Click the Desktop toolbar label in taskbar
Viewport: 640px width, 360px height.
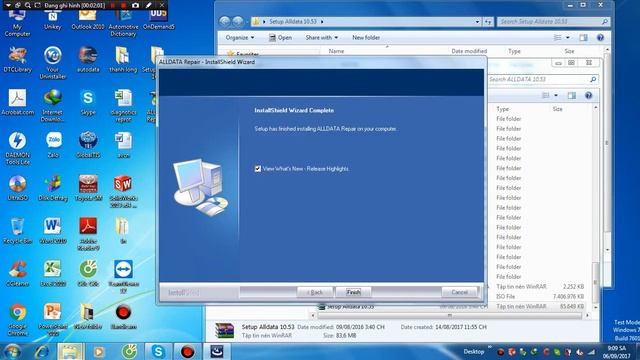pos(473,351)
